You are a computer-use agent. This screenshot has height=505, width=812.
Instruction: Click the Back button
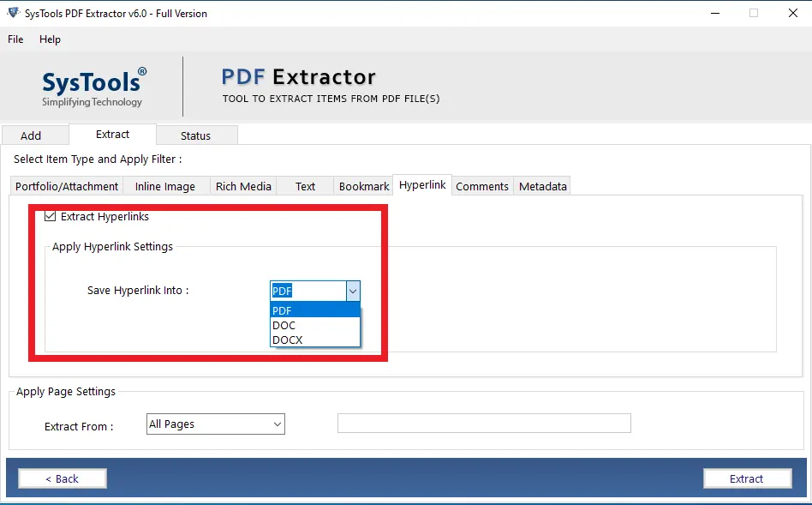[x=63, y=478]
